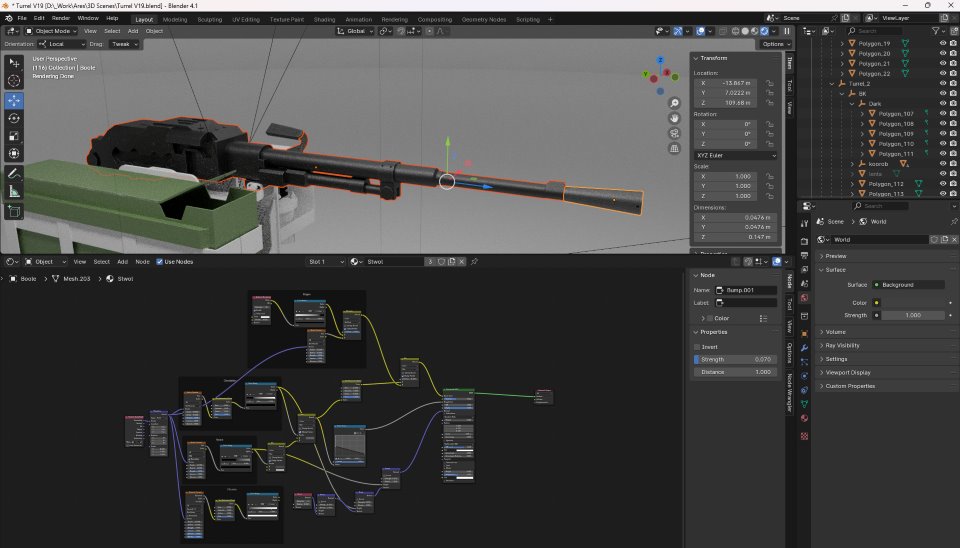Select the Transform tool
The height and width of the screenshot is (548, 960).
[x=14, y=154]
